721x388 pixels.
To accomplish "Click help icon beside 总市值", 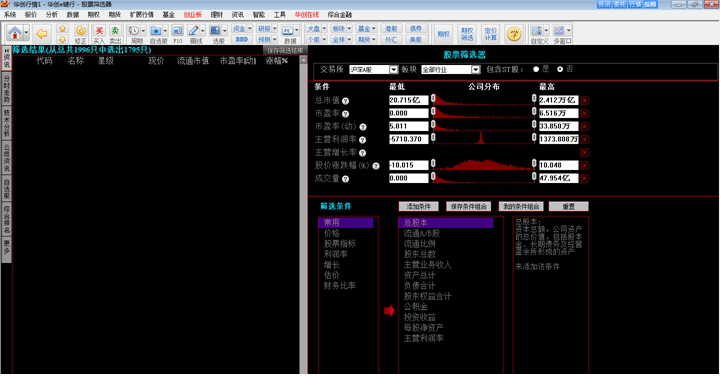I will click(x=345, y=101).
